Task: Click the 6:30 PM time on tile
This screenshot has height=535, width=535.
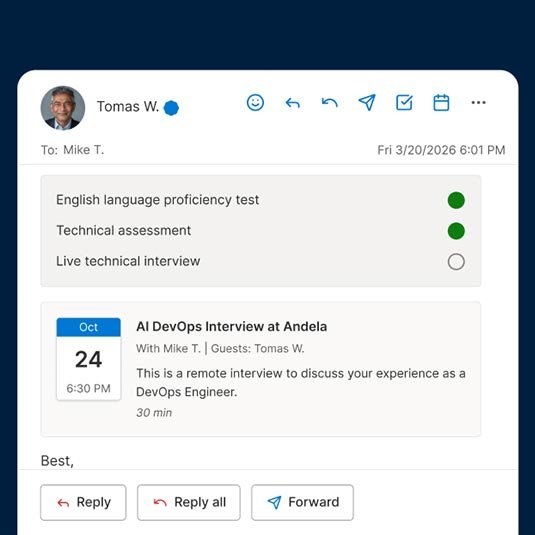Action: [x=88, y=388]
